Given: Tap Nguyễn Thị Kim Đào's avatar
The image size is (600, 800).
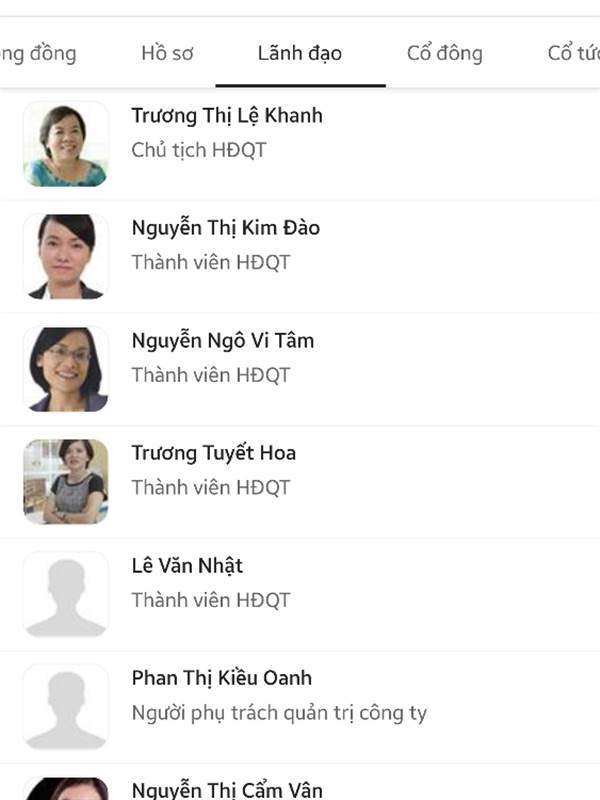Looking at the screenshot, I should (66, 256).
